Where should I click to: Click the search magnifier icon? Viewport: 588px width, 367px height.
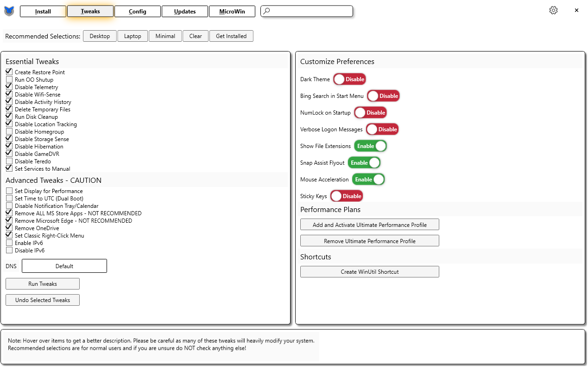(x=266, y=11)
